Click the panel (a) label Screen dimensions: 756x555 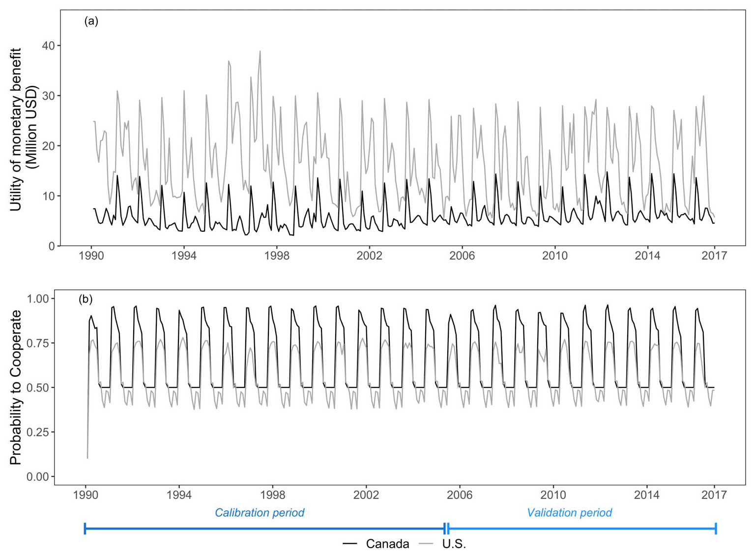[x=91, y=21]
